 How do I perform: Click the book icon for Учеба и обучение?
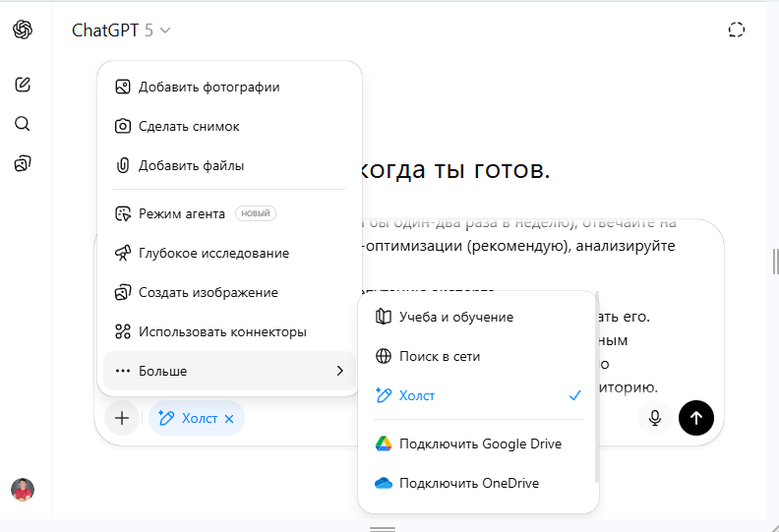click(383, 317)
